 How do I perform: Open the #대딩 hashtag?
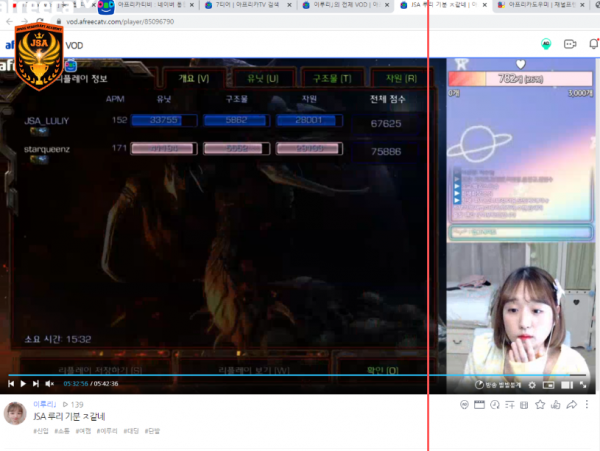[131, 431]
